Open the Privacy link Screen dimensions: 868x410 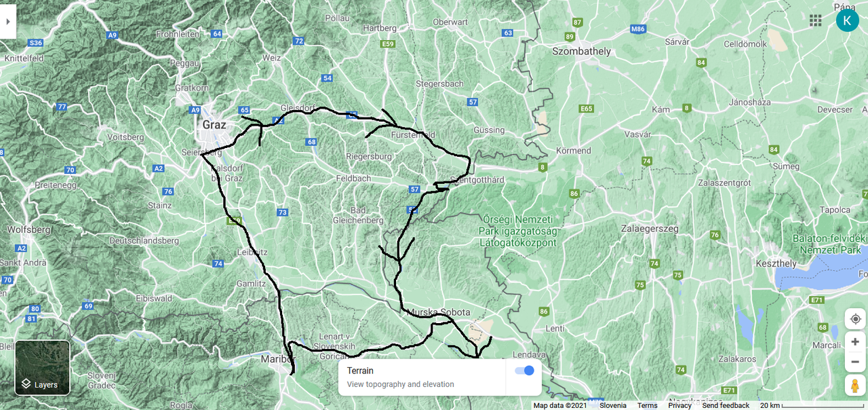(x=679, y=405)
